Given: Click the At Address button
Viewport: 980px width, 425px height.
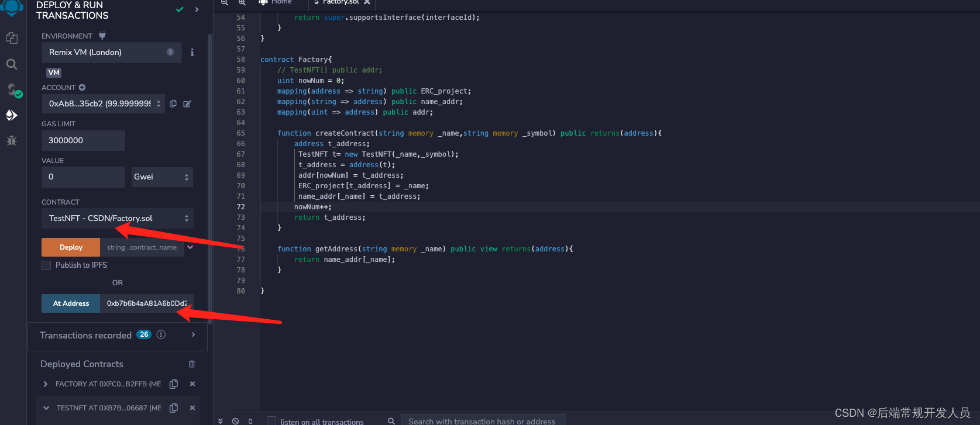Looking at the screenshot, I should pyautogui.click(x=71, y=303).
